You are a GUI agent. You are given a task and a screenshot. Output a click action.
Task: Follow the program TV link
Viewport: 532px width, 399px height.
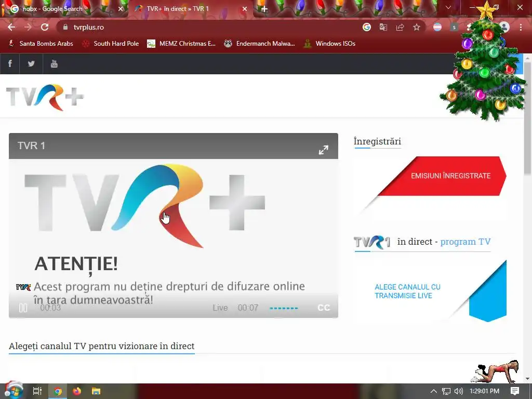465,242
